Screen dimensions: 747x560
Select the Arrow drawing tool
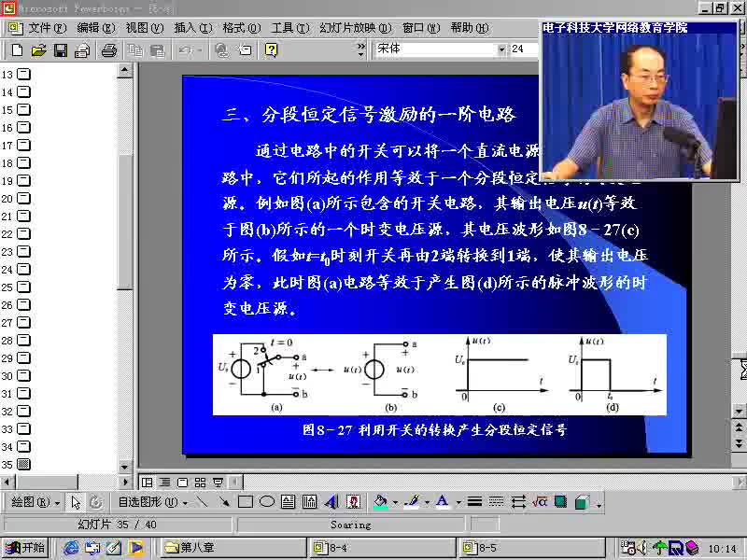[223, 501]
